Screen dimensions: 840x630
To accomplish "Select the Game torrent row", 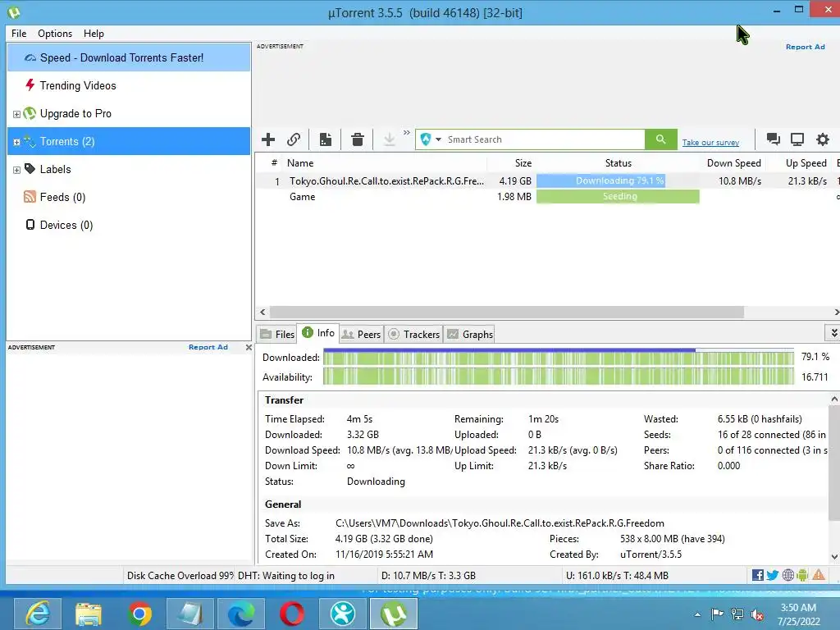I will tap(547, 197).
